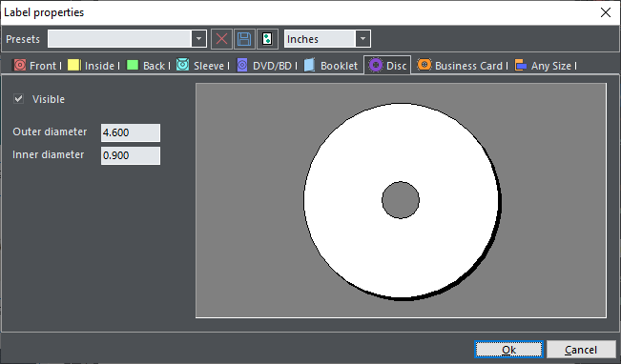Click the 'Presets' label text
The image size is (621, 364).
[23, 39]
